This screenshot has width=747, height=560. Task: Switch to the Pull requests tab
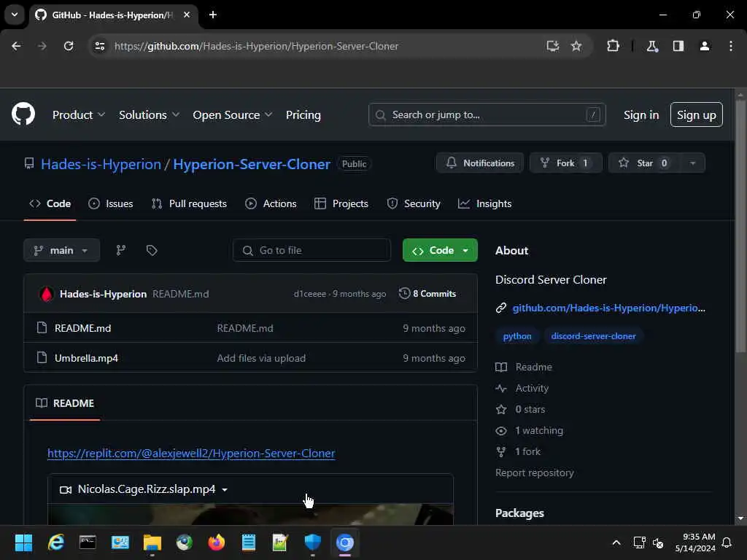tap(189, 203)
